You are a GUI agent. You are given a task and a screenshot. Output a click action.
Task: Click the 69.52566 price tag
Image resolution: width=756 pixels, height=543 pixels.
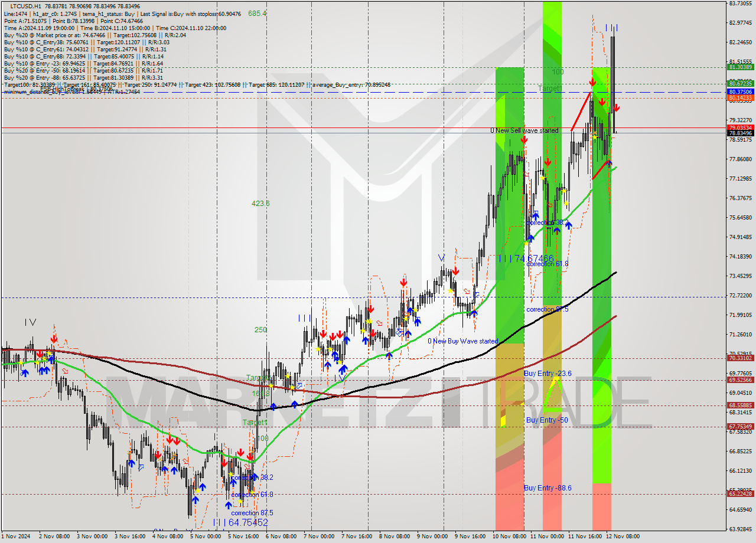740,380
